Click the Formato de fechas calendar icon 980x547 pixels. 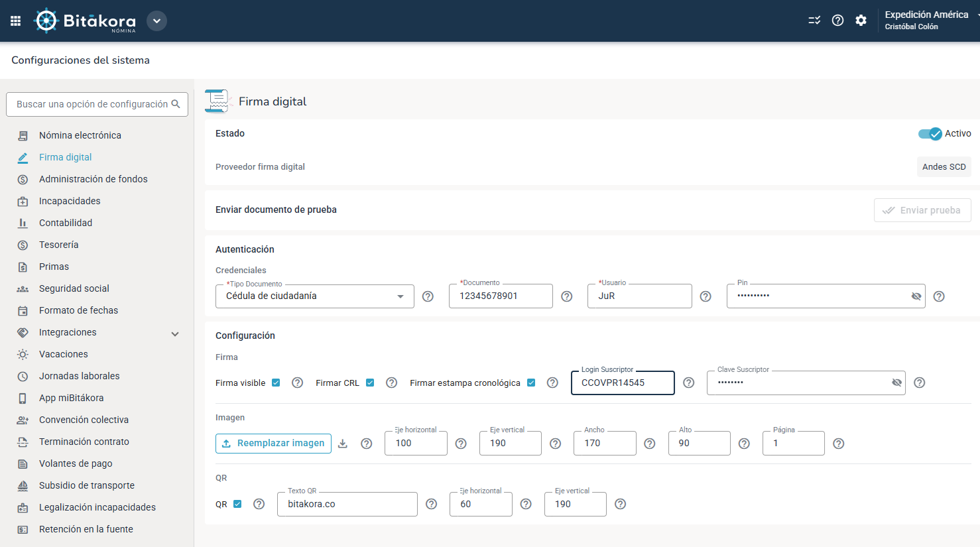(23, 310)
